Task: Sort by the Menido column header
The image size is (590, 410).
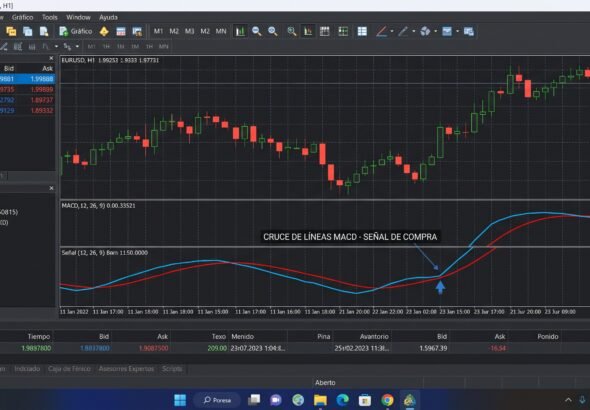Action: coord(243,336)
